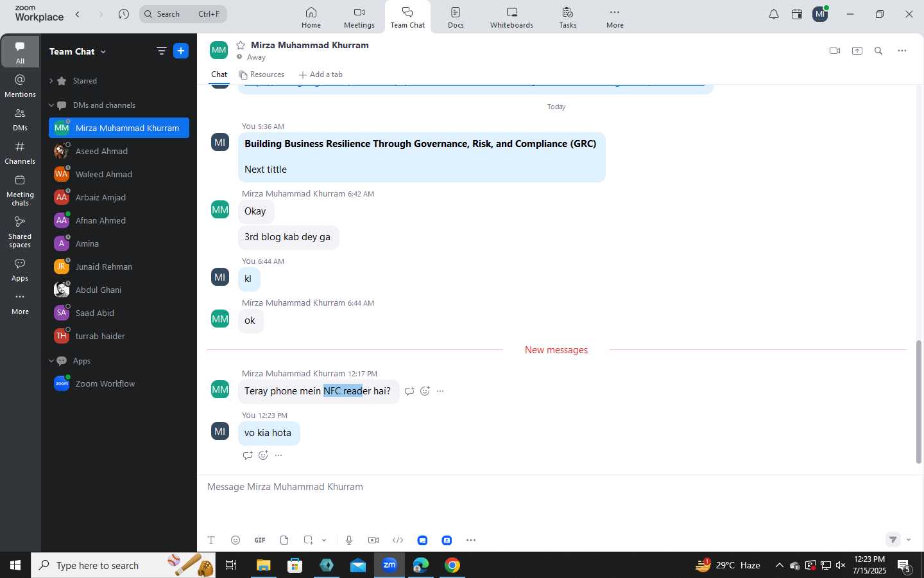Expand the Starred section
Viewport: 924px width, 578px height.
pyautogui.click(x=51, y=81)
